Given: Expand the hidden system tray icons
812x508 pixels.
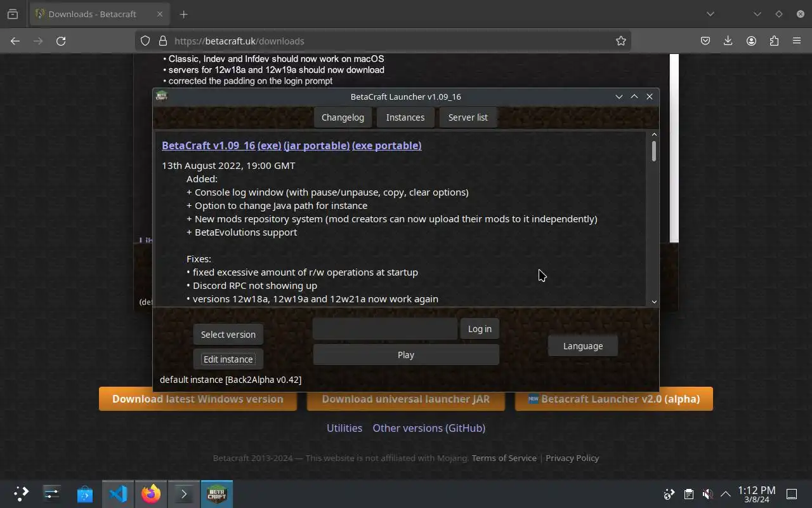Looking at the screenshot, I should [726, 494].
